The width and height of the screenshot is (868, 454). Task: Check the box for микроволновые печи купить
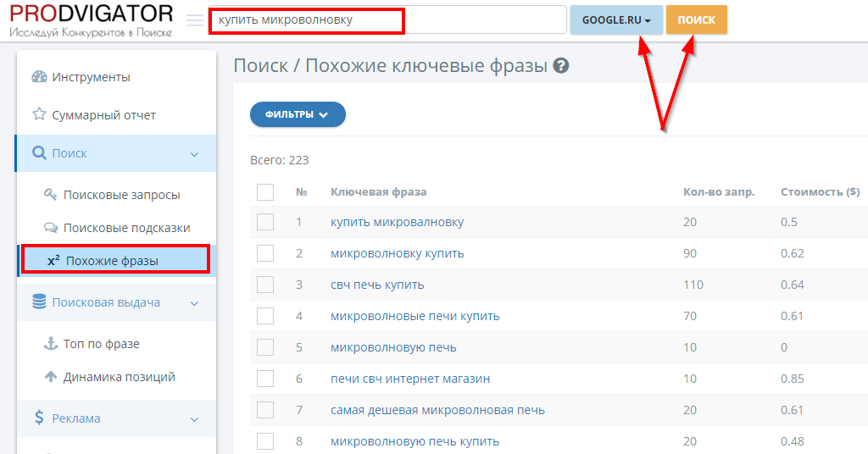(x=265, y=316)
